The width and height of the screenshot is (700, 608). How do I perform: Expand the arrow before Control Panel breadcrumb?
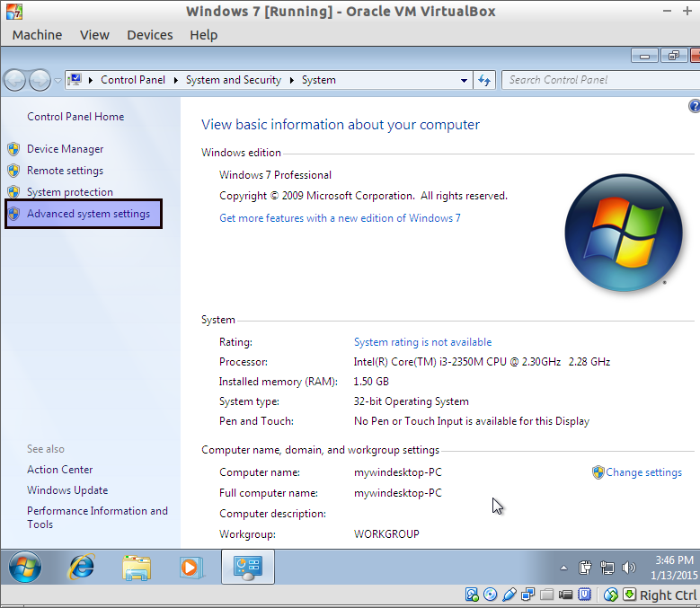[91, 80]
